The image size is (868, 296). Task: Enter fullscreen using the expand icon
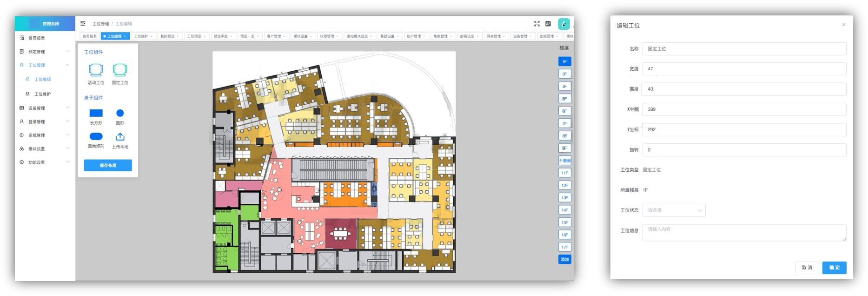click(537, 24)
